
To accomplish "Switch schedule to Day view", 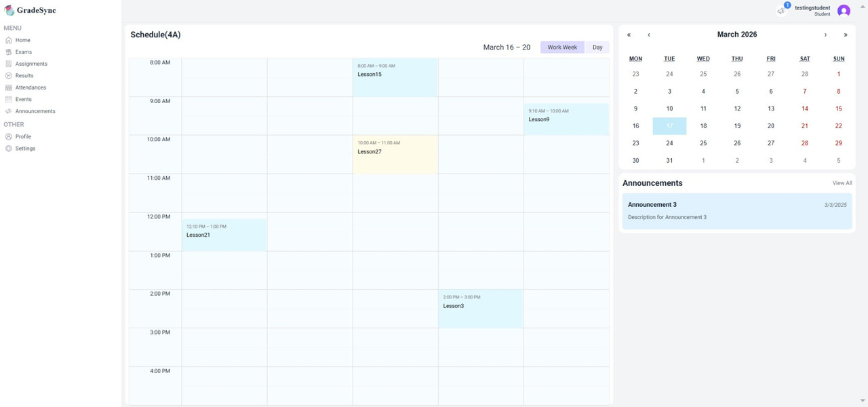I will click(x=597, y=47).
